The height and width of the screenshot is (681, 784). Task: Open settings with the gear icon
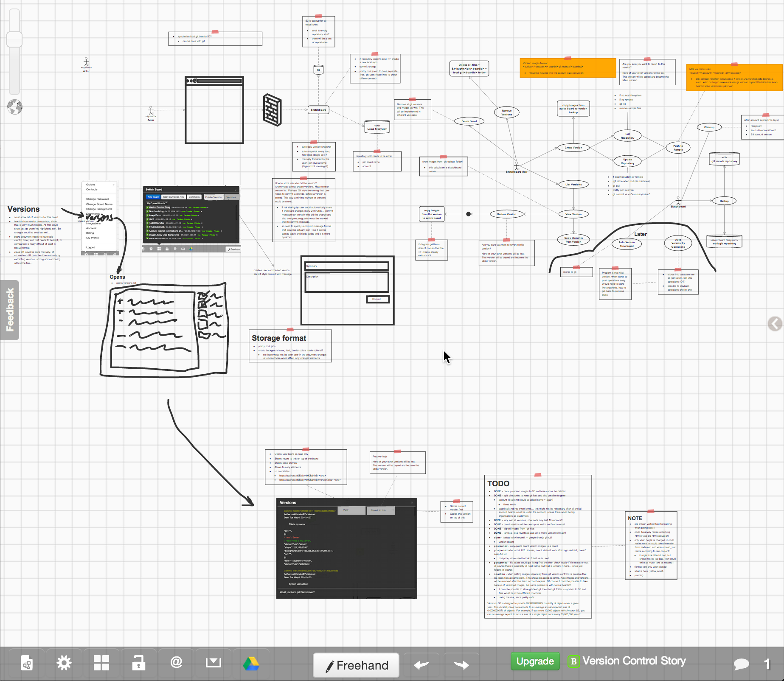(64, 663)
